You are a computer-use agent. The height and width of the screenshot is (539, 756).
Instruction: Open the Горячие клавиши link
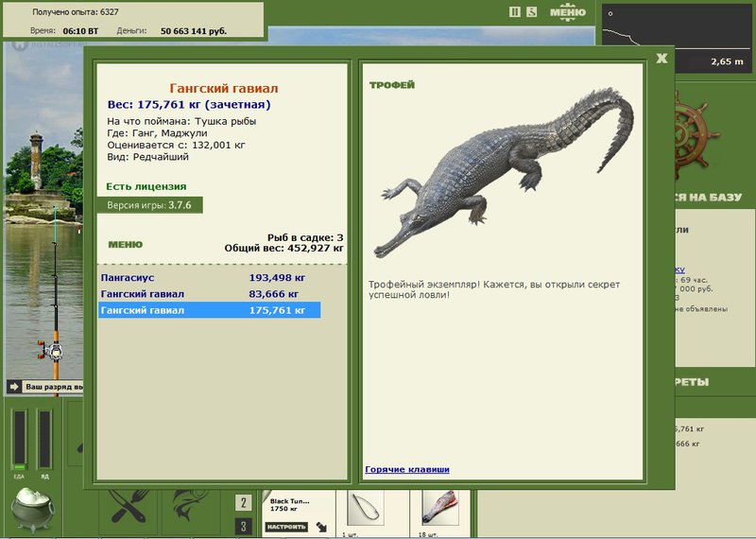coord(407,469)
